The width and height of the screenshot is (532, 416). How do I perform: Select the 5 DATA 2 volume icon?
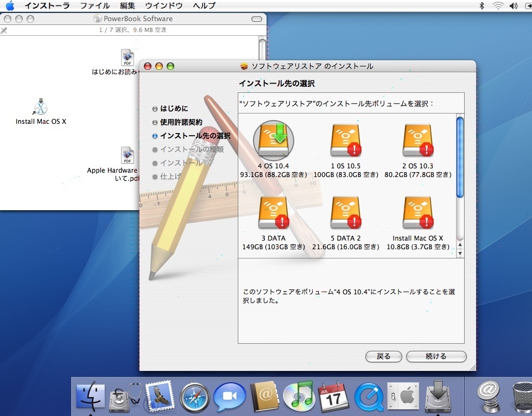coord(346,213)
